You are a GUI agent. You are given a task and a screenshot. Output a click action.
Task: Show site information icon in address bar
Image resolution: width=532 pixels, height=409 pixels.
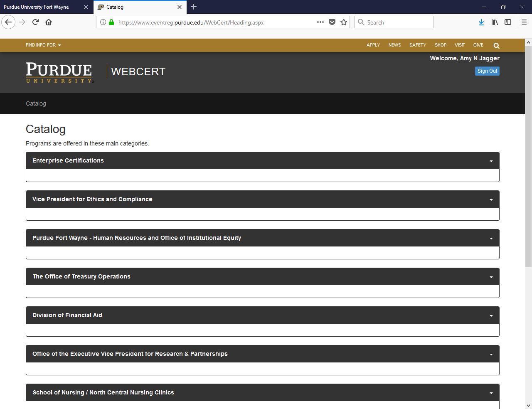pos(103,22)
